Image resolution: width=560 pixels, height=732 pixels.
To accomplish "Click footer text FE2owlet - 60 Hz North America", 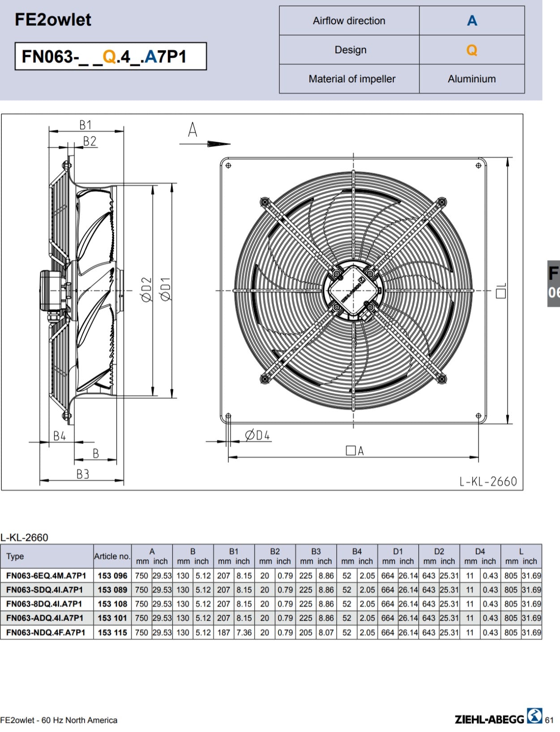I will [x=59, y=720].
